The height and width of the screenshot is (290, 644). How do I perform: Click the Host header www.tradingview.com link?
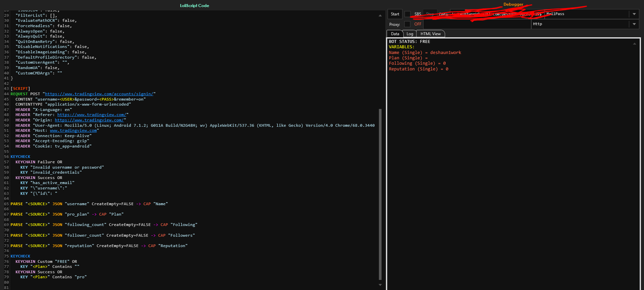[x=73, y=131]
